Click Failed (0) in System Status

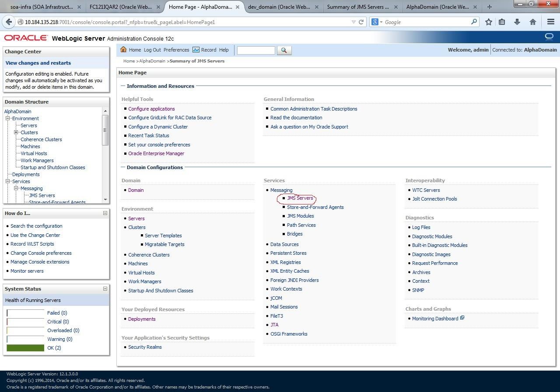(57, 313)
